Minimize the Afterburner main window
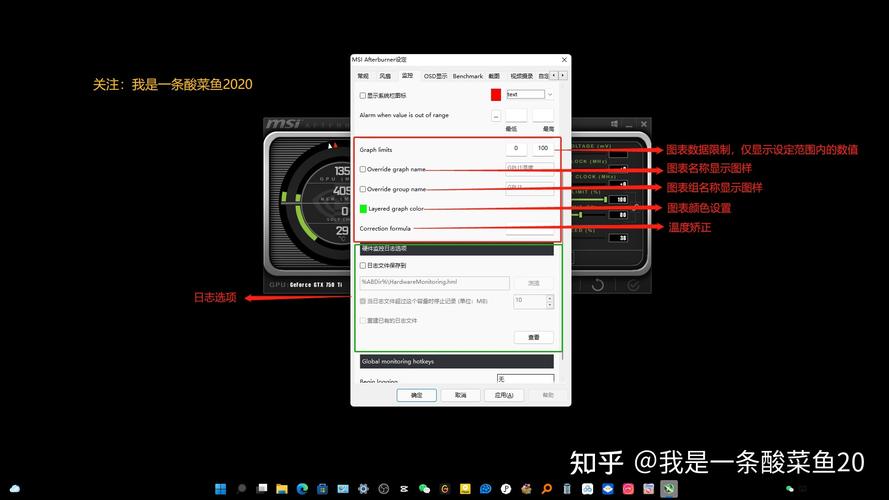Screen dimensions: 889x500 coord(629,124)
